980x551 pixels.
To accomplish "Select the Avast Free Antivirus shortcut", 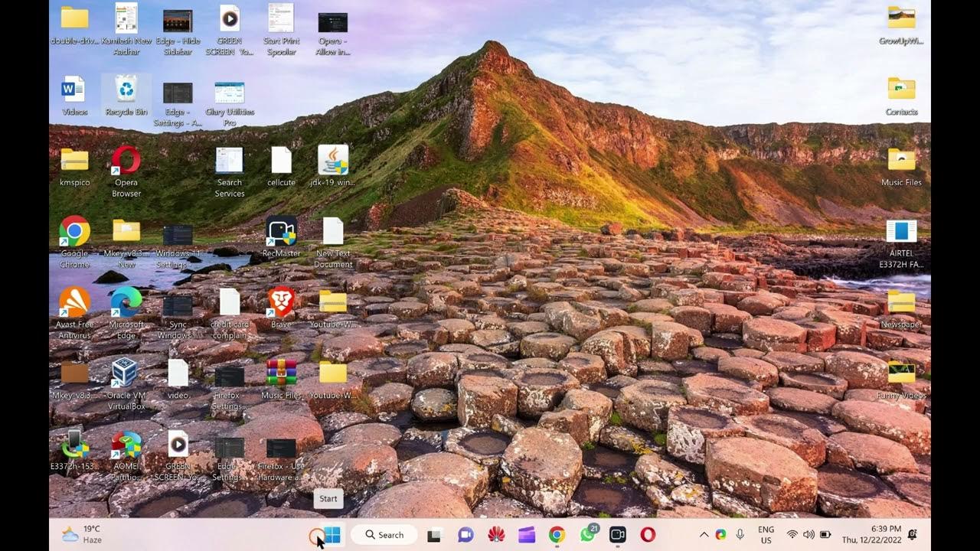I will 74,308.
